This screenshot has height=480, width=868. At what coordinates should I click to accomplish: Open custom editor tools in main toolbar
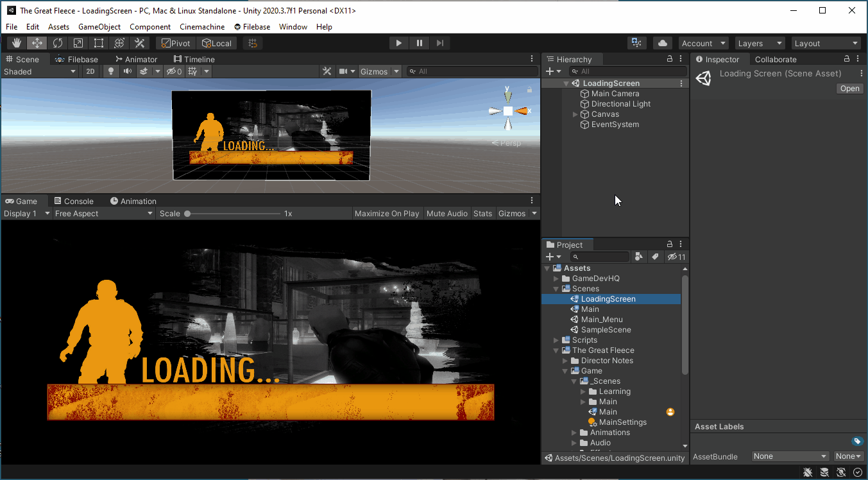140,43
